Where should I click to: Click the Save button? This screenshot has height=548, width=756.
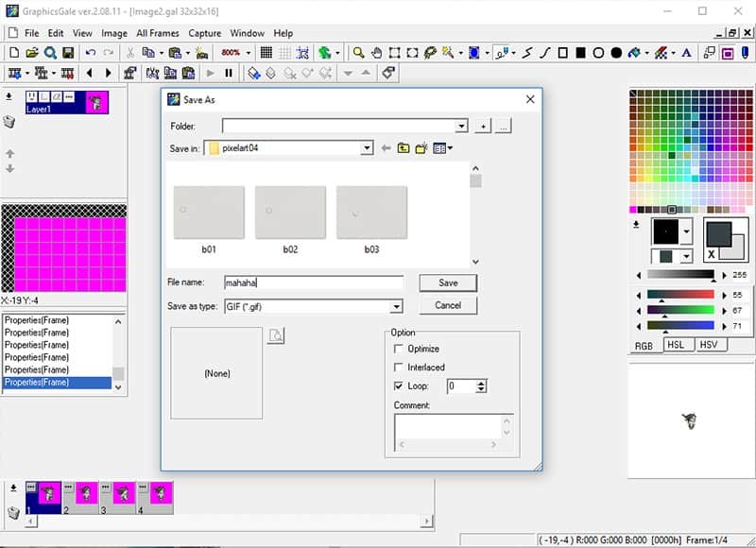448,283
